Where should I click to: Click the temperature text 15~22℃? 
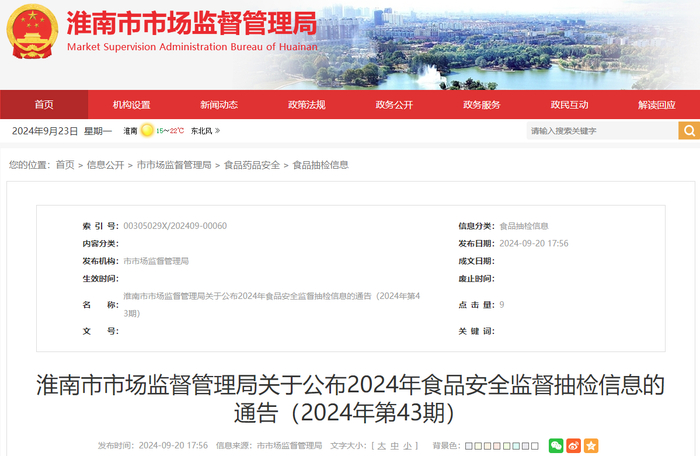(x=170, y=131)
